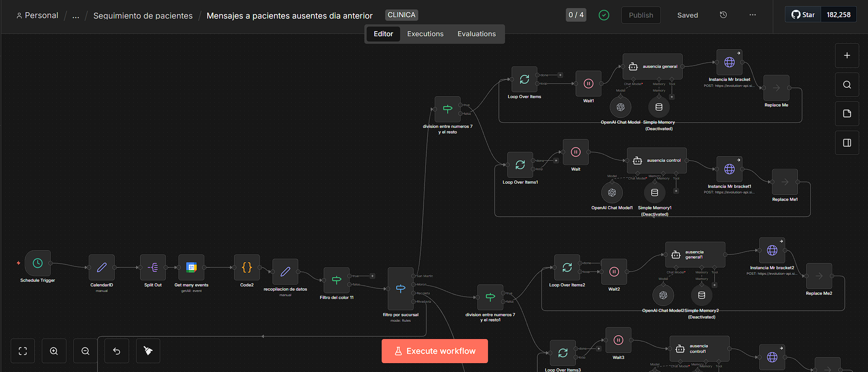Open the Loop Over Items node

[x=524, y=80]
